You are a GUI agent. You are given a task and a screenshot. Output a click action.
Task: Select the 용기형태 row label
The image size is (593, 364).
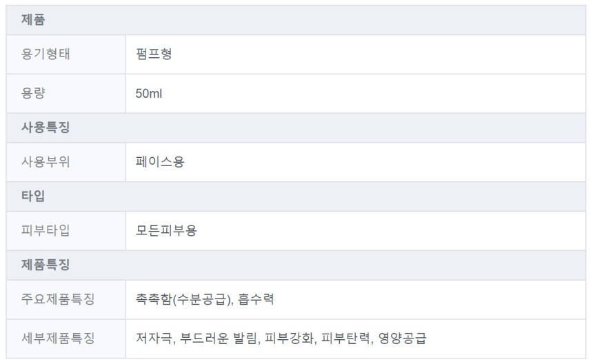[46, 54]
